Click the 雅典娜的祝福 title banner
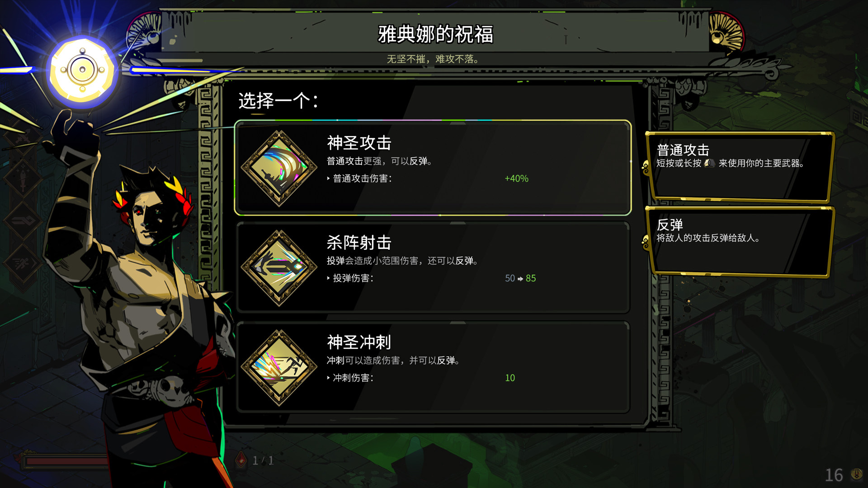The height and width of the screenshot is (488, 868). [435, 34]
